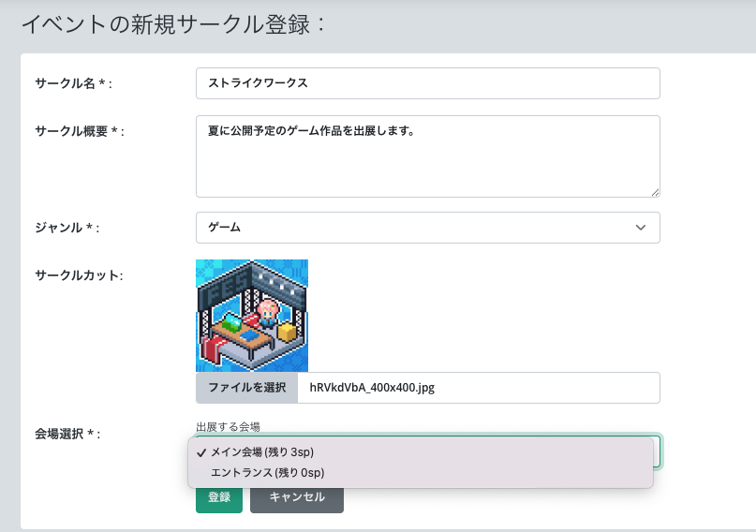Click the サークルカット field label
This screenshot has height=532, width=756.
[x=79, y=274]
